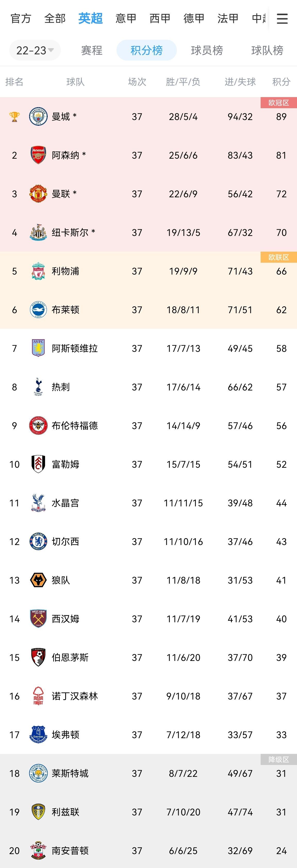The image size is (297, 868).
Task: Tap the Arsenal club crest
Action: click(38, 155)
